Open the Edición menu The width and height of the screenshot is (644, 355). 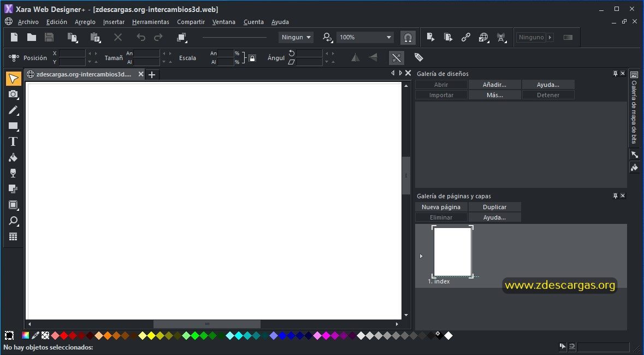click(57, 22)
